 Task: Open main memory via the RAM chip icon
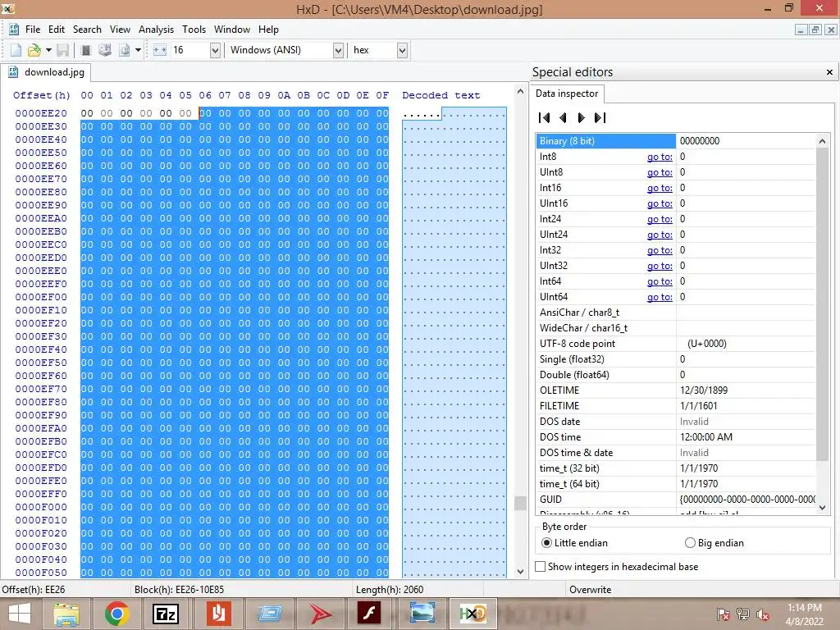[85, 50]
